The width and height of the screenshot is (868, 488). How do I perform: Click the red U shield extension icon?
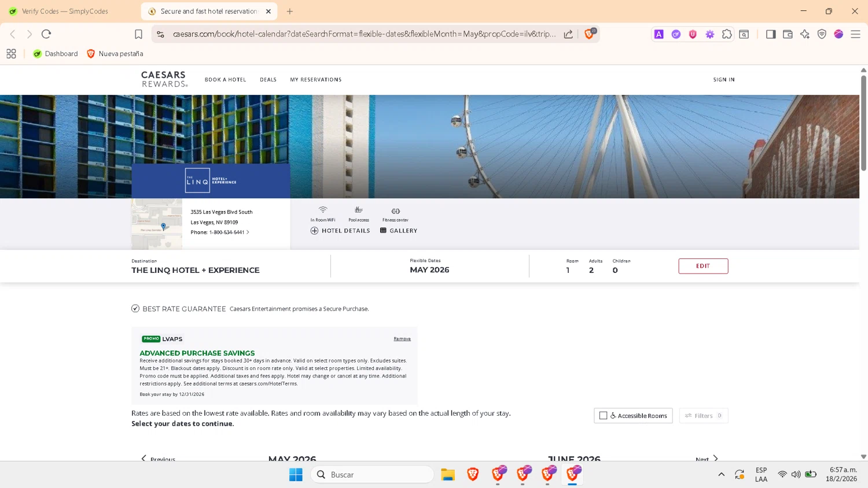[x=693, y=34]
